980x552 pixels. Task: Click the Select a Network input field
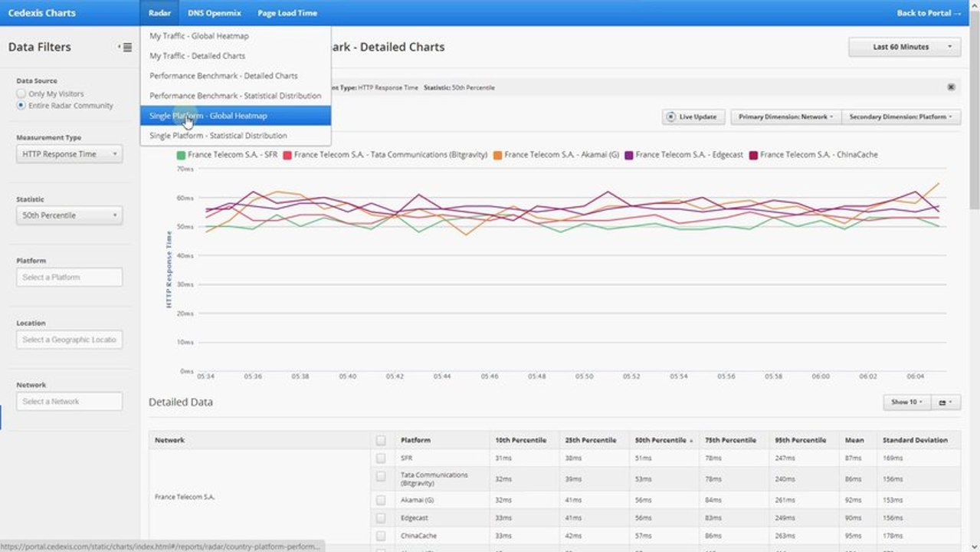pyautogui.click(x=69, y=401)
